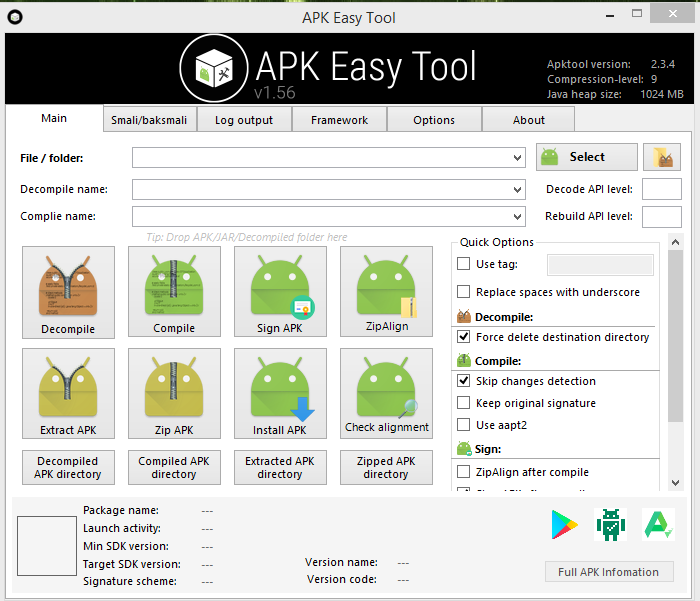Open the green Android robot store icon

click(x=611, y=525)
